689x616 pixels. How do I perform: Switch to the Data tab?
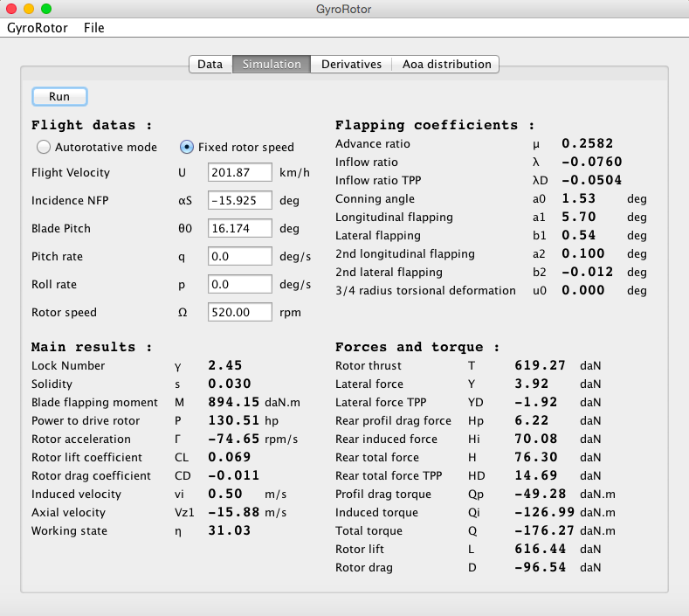[x=210, y=64]
